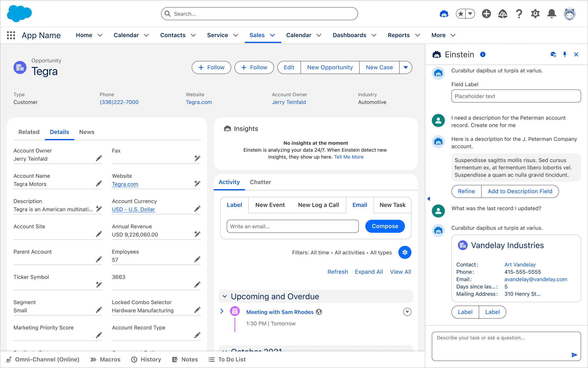Expand the Meeting with Sam Rhodes item
This screenshot has width=588, height=368.
(222, 311)
